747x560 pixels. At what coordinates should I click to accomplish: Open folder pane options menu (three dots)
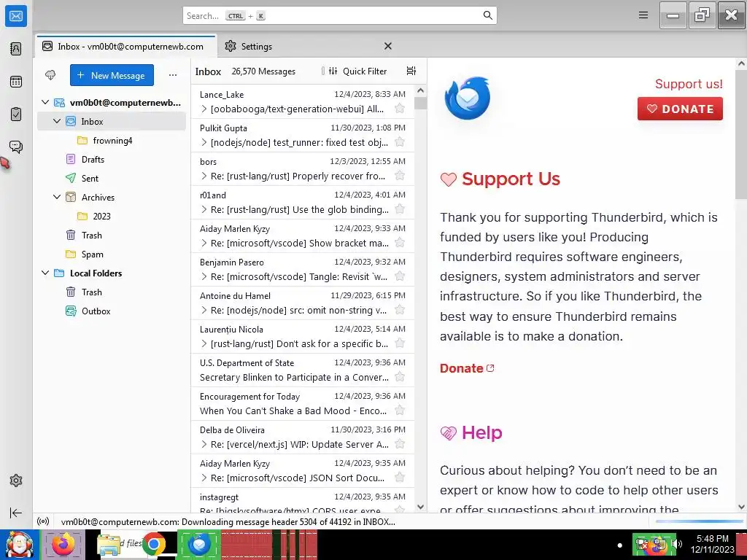[173, 75]
